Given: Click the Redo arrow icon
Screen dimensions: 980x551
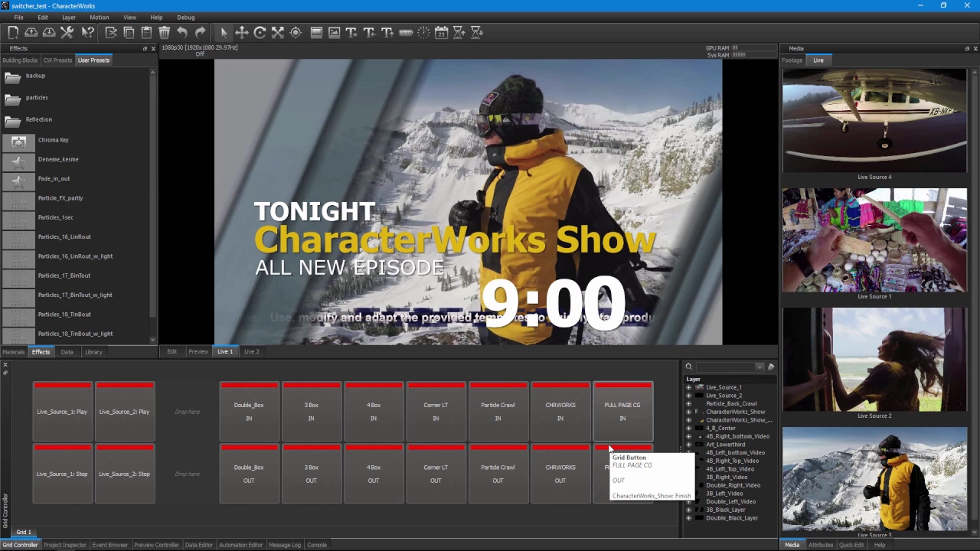Looking at the screenshot, I should coord(200,32).
